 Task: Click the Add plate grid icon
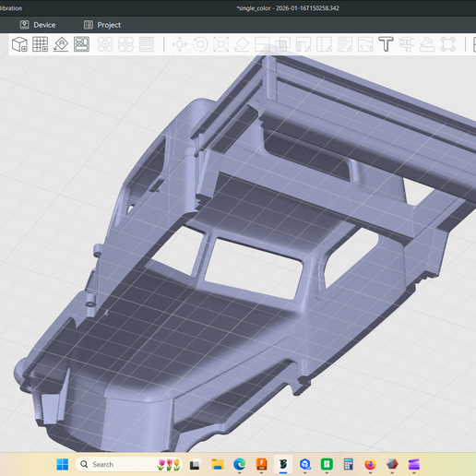(x=41, y=44)
